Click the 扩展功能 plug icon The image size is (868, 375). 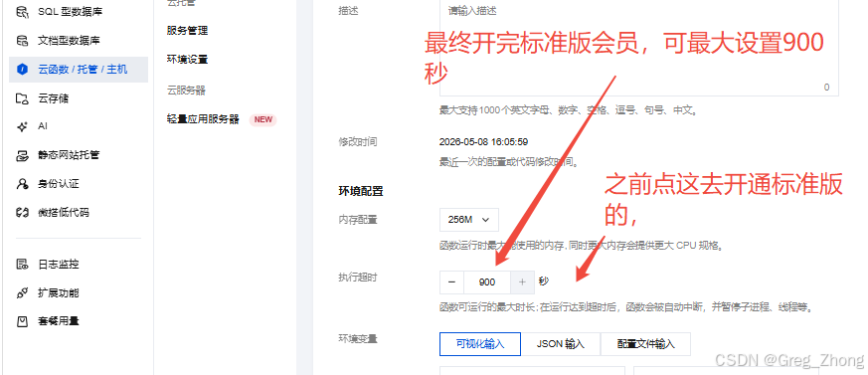pos(22,293)
